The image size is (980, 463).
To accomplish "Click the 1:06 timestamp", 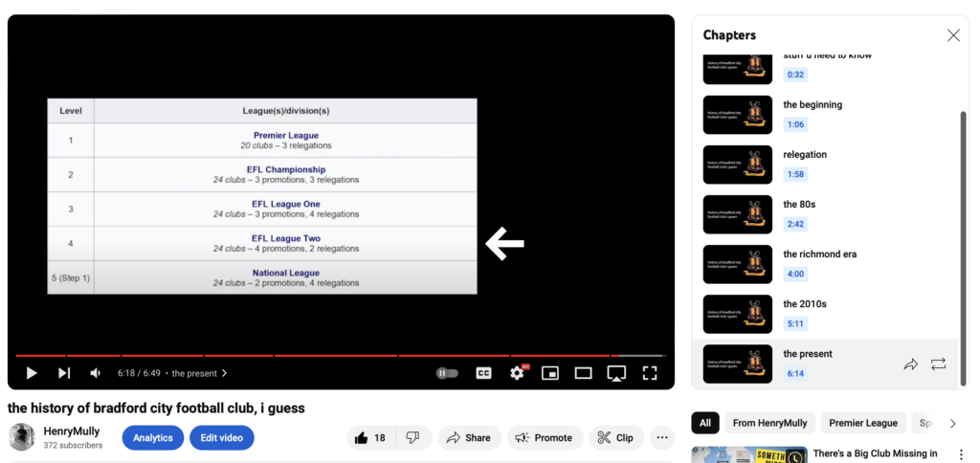I will click(x=795, y=124).
